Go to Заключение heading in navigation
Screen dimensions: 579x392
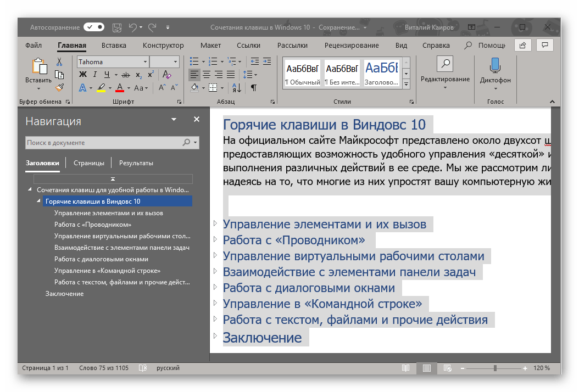(x=64, y=294)
